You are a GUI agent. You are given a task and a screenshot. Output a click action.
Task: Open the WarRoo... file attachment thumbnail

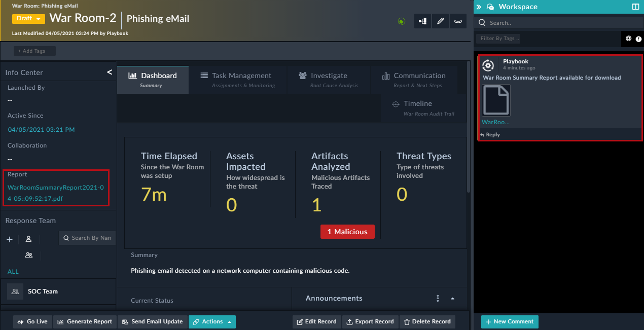pyautogui.click(x=496, y=100)
